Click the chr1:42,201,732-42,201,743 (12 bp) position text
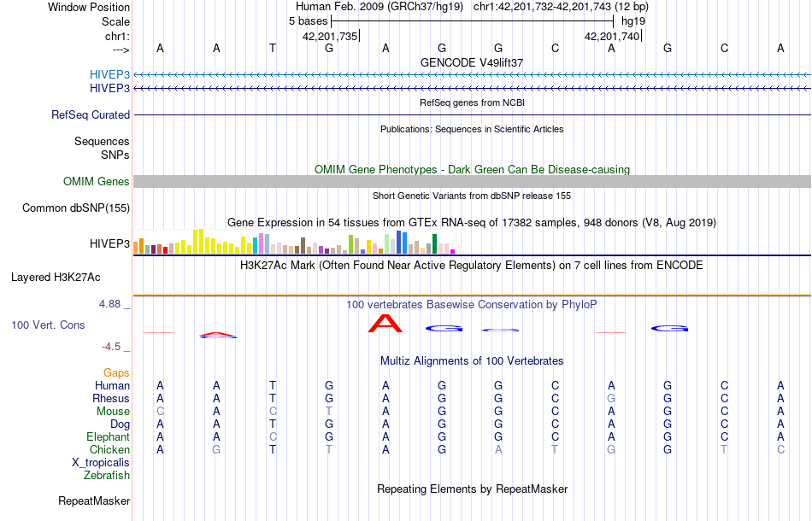Screen dimensions: 812x521 [561, 7]
